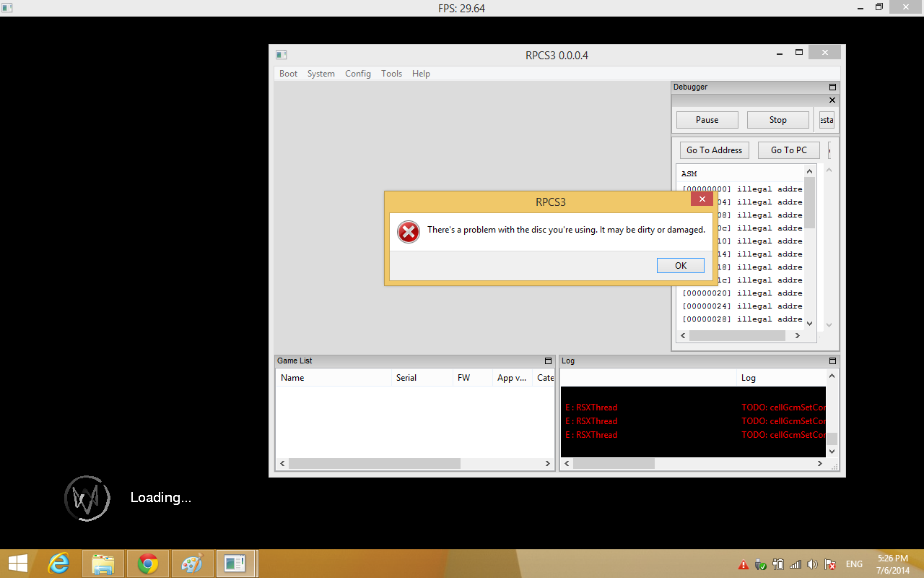
Task: Pause emulation in the Debugger
Action: (x=707, y=120)
